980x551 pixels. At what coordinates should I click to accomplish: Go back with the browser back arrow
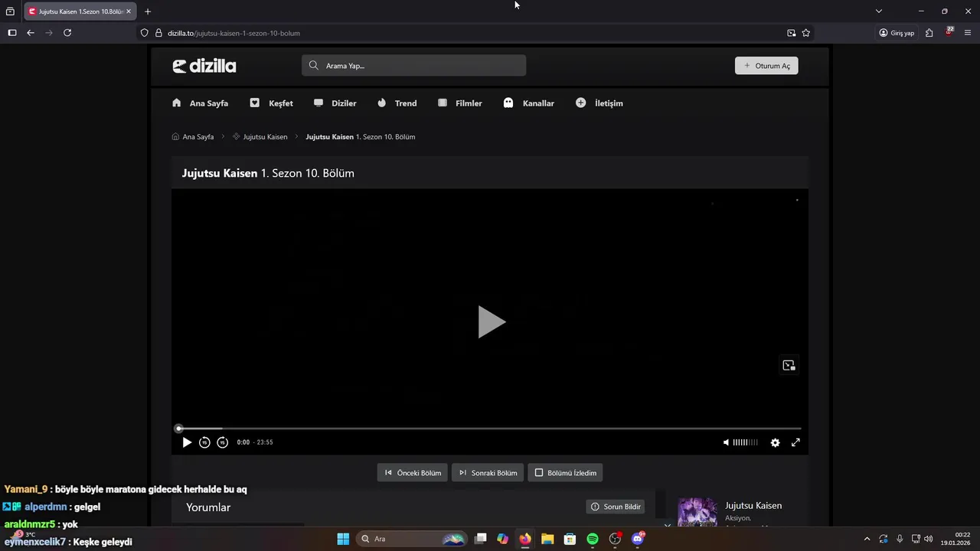(31, 33)
